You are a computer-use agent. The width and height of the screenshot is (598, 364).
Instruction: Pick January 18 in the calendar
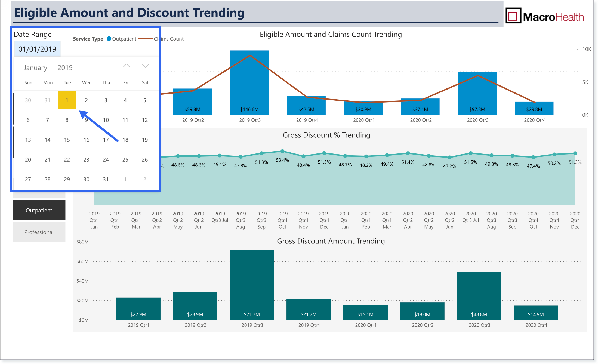point(125,140)
